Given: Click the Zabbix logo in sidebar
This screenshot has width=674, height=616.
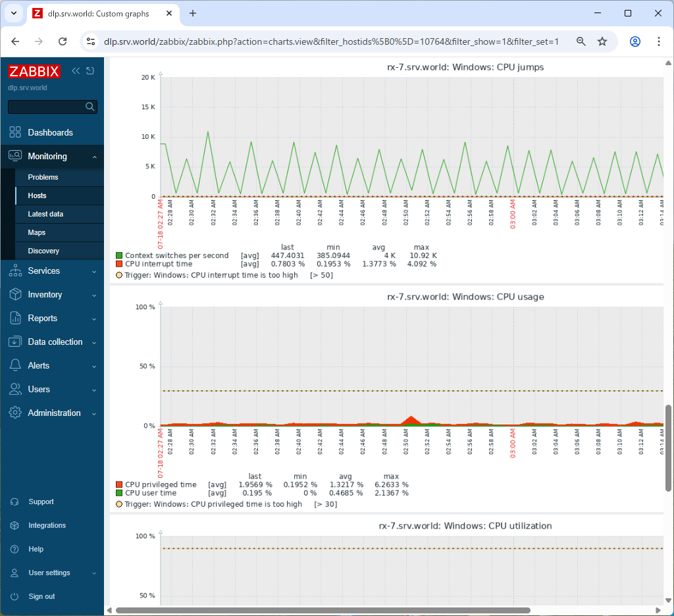Looking at the screenshot, I should coord(34,72).
